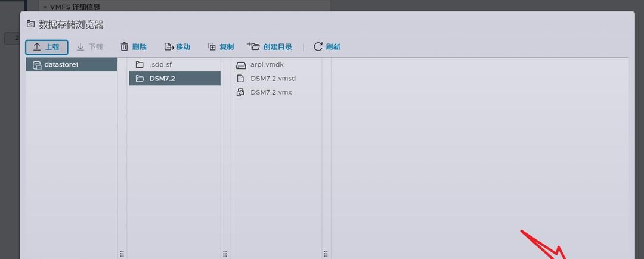644x259 pixels.
Task: Click the first column resize handle
Action: [122, 254]
